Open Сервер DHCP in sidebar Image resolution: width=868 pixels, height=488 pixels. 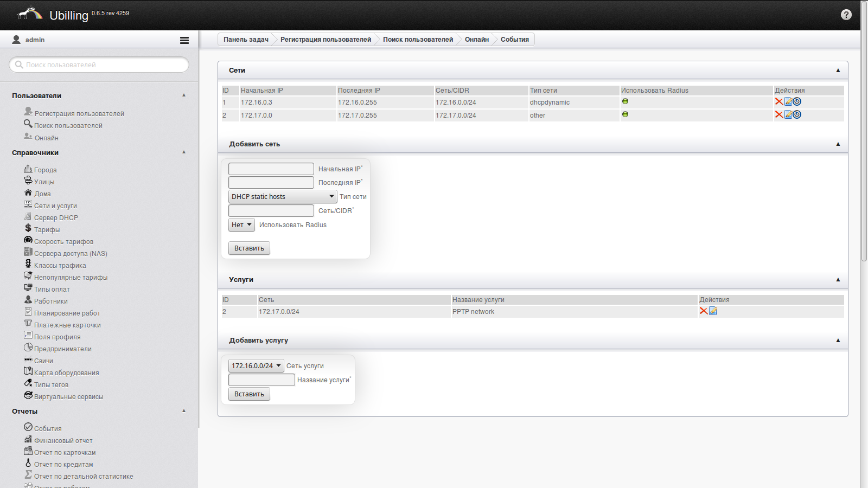pyautogui.click(x=56, y=218)
